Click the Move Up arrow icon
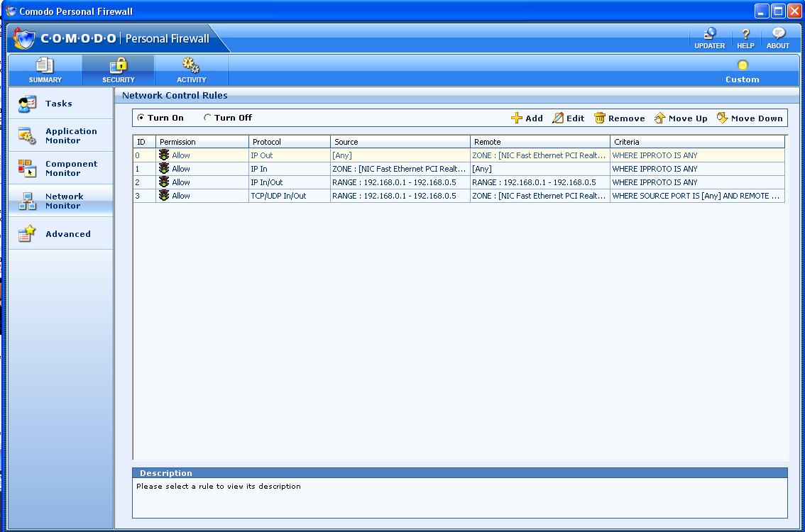Viewport: 805px width, 532px height. pyautogui.click(x=659, y=118)
